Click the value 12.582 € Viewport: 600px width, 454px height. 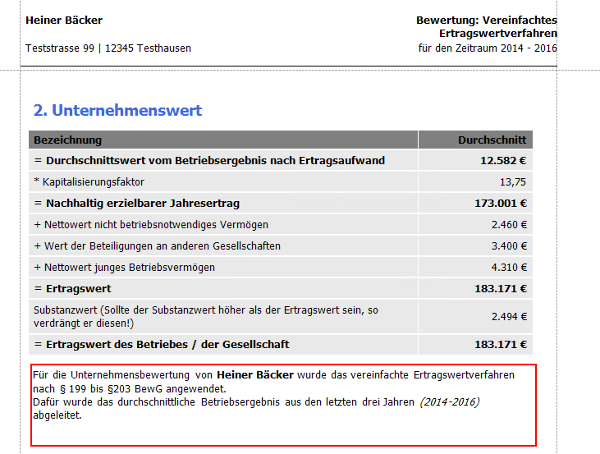(x=503, y=160)
